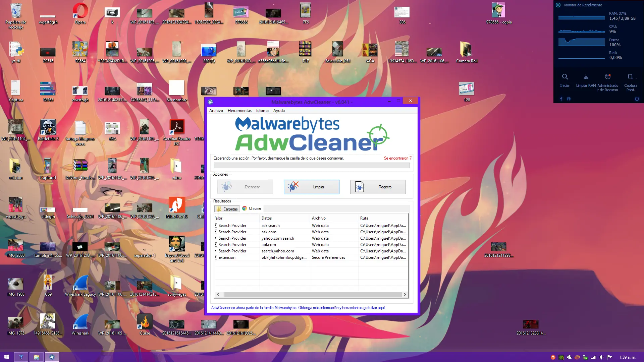This screenshot has height=362, width=644.
Task: Click the horizontal scrollbar left arrow
Action: coord(218,295)
